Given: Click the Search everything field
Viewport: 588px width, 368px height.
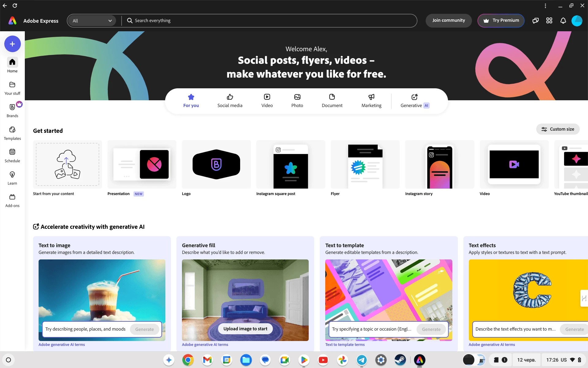Looking at the screenshot, I should [x=269, y=21].
